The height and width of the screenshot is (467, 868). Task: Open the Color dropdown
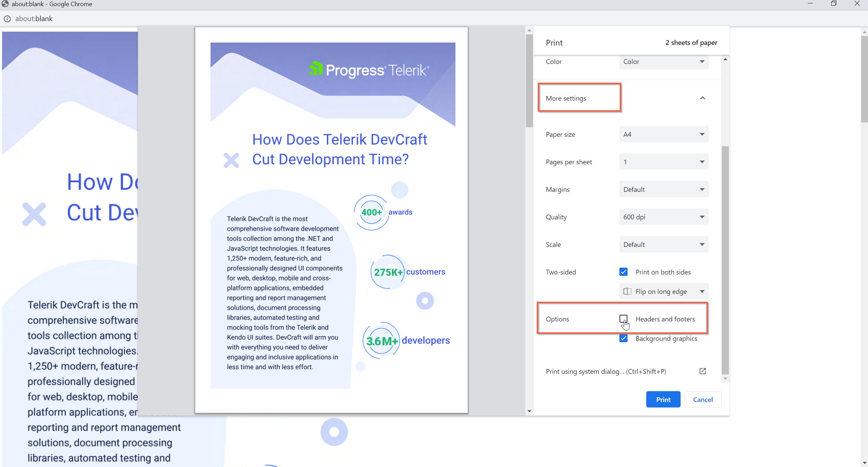click(x=663, y=62)
